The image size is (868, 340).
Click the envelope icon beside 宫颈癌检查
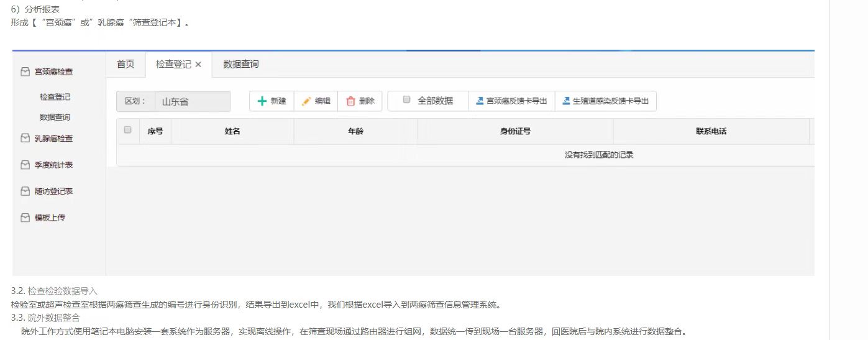coord(25,72)
